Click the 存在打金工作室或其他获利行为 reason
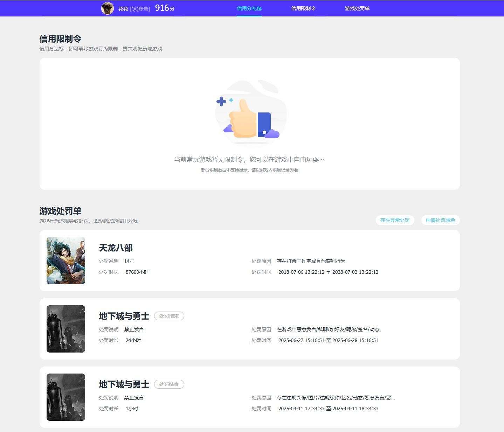The image size is (504, 432). [x=311, y=261]
